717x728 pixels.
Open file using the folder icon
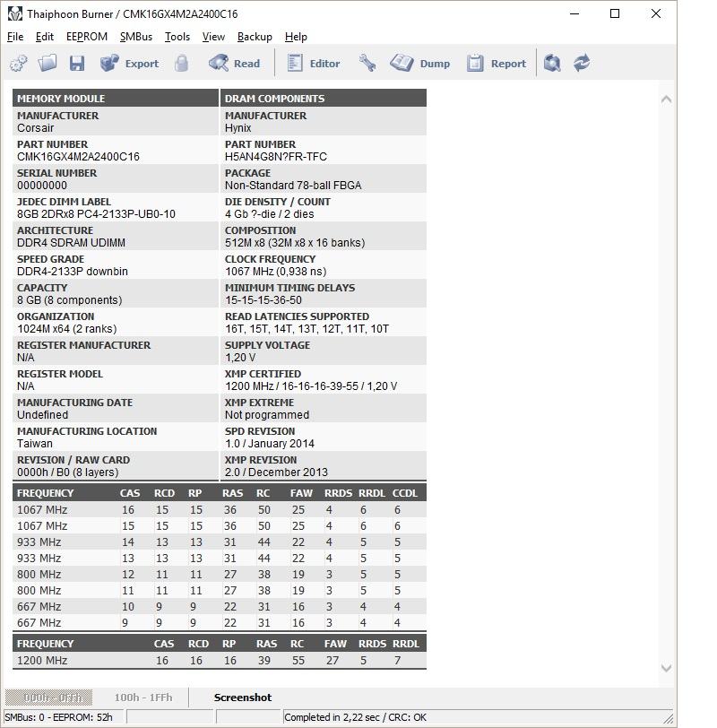[x=48, y=63]
